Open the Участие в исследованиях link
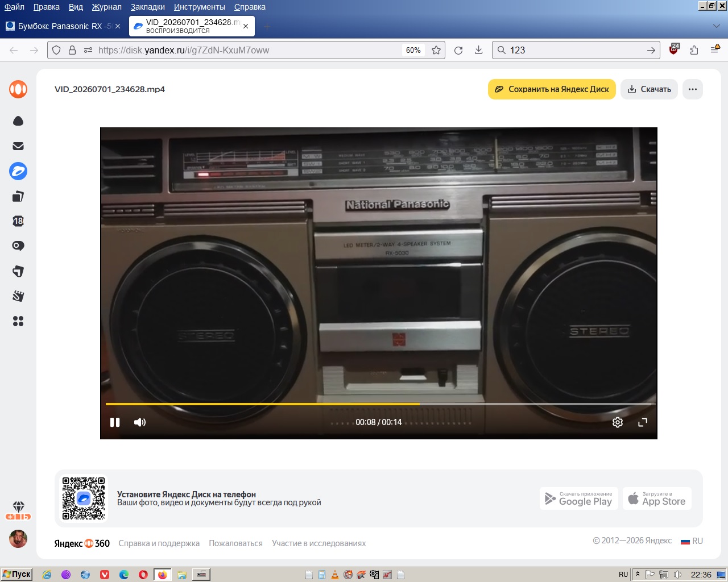 pos(319,543)
